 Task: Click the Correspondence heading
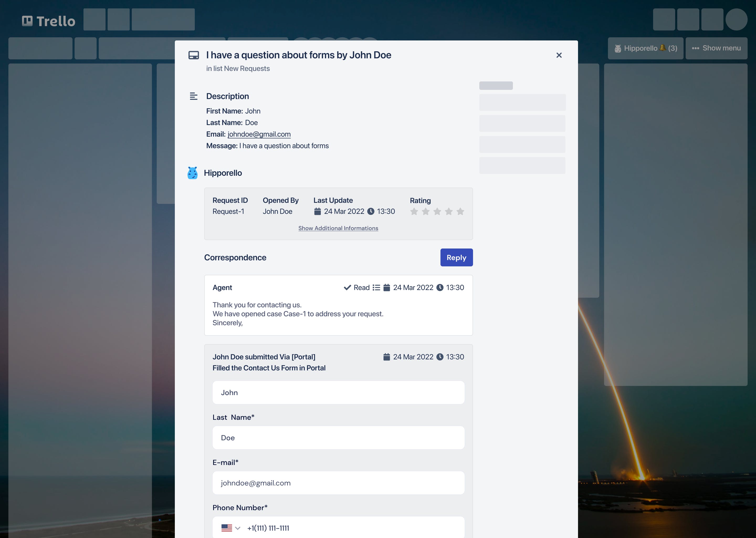(235, 257)
